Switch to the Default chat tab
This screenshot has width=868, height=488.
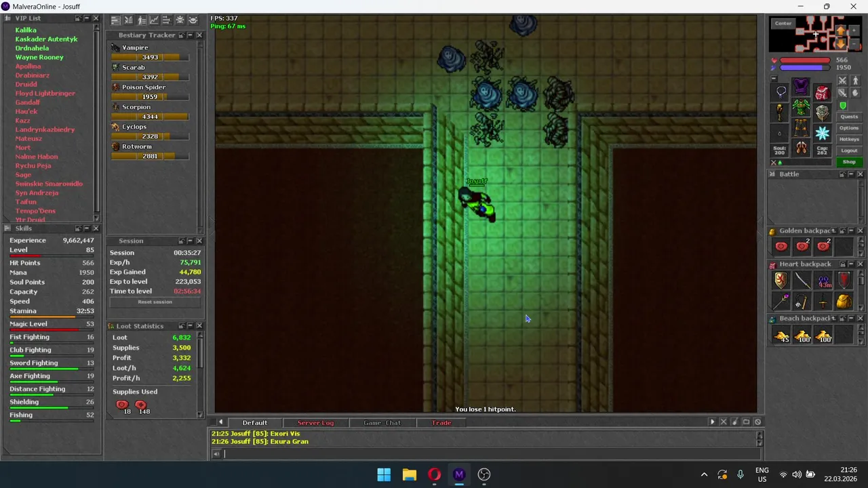[255, 422]
